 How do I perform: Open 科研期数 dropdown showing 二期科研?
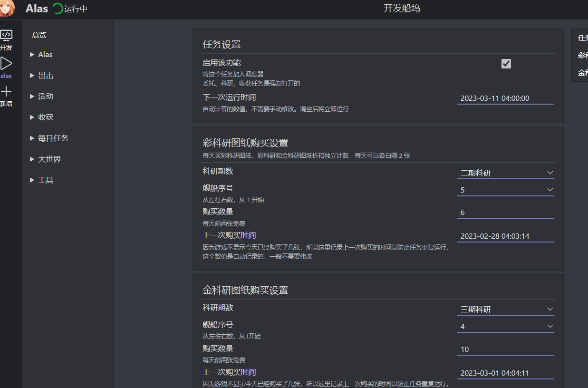505,173
